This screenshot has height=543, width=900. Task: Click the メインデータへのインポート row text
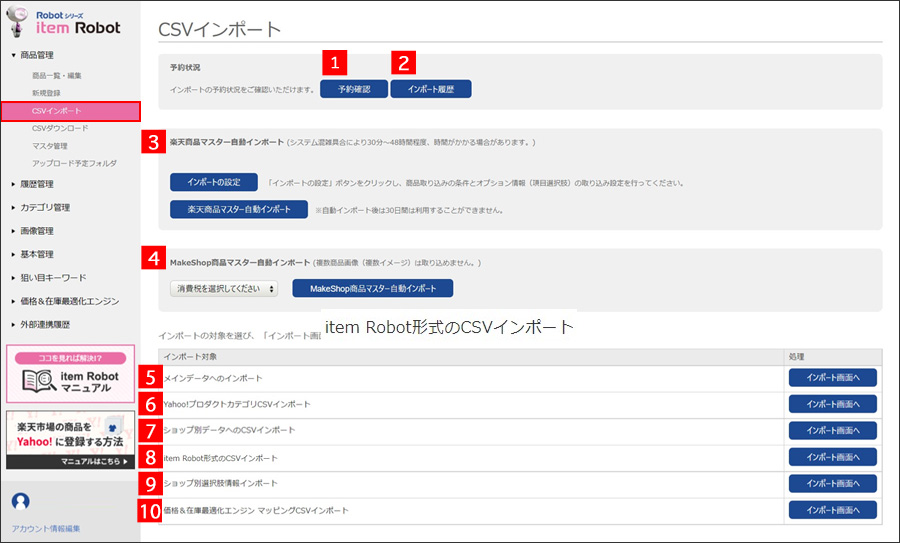pyautogui.click(x=213, y=378)
